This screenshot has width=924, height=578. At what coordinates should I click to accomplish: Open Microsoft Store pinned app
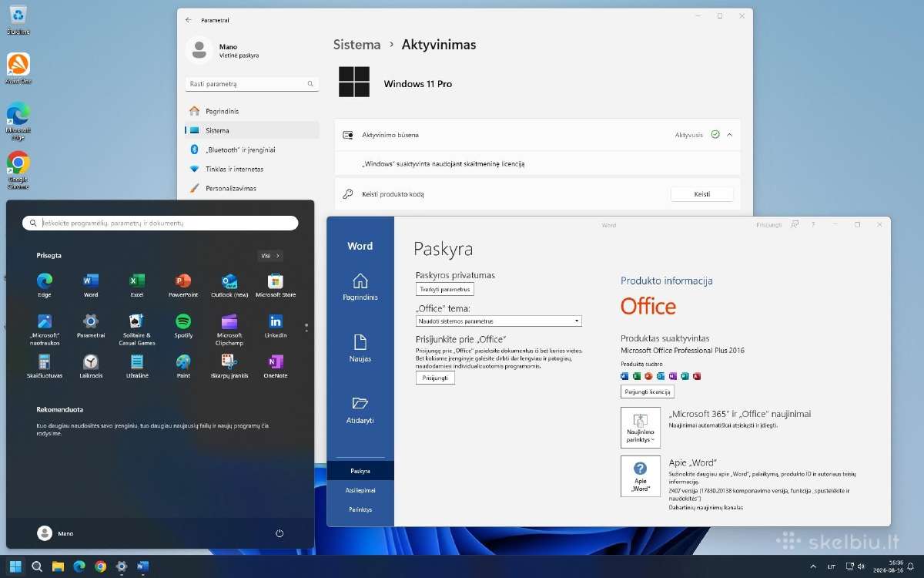(x=276, y=285)
